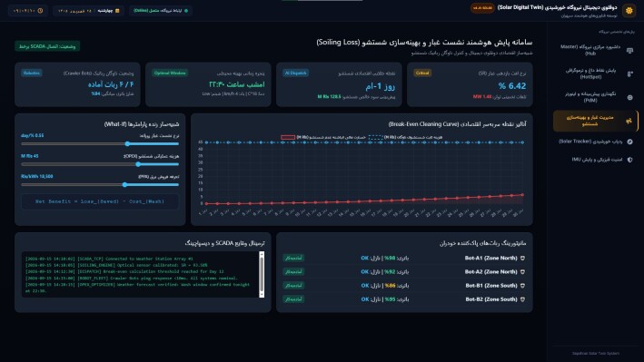The width and height of the screenshot is (644, 362).
Task: Click the SCADA terminal log scrollbar
Action: click(x=262, y=274)
